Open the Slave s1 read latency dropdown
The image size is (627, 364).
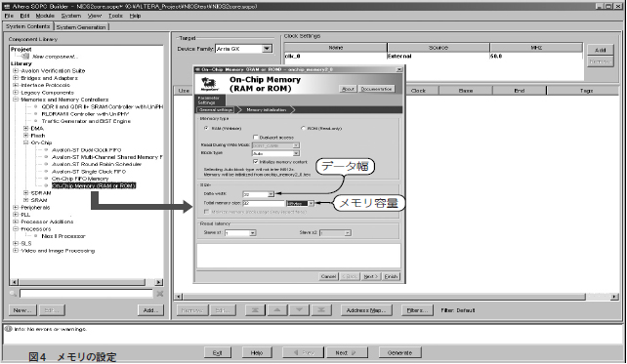pos(252,232)
